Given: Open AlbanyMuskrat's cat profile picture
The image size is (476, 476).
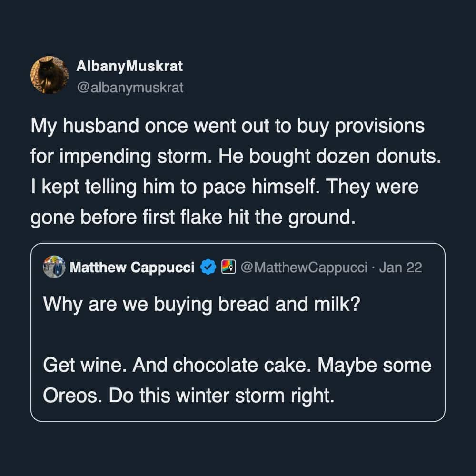Looking at the screenshot, I should point(50,75).
